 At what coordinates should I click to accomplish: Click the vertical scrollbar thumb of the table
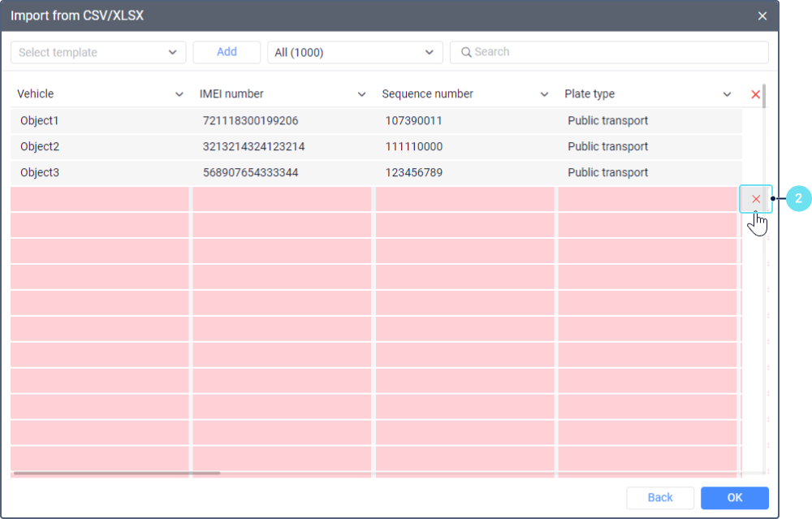(764, 97)
